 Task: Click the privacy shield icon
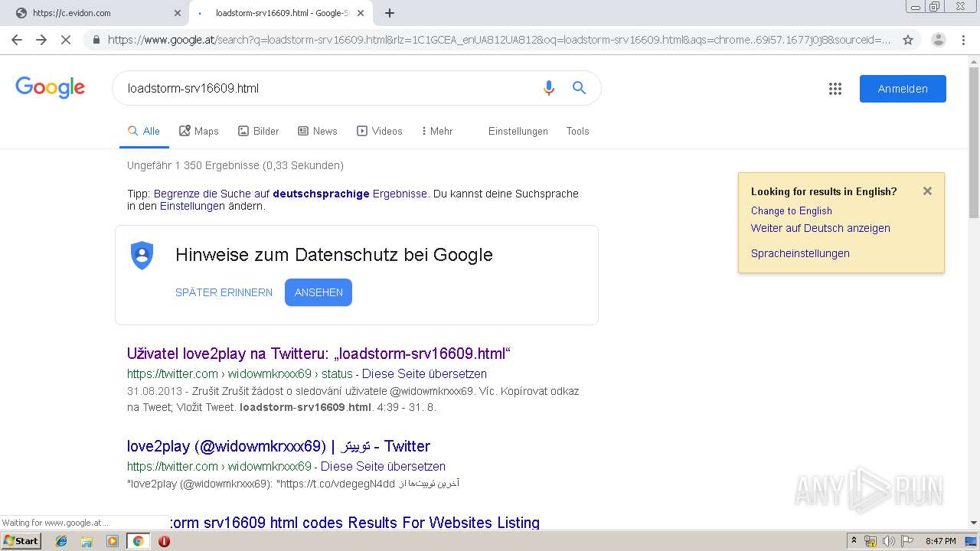pos(142,255)
